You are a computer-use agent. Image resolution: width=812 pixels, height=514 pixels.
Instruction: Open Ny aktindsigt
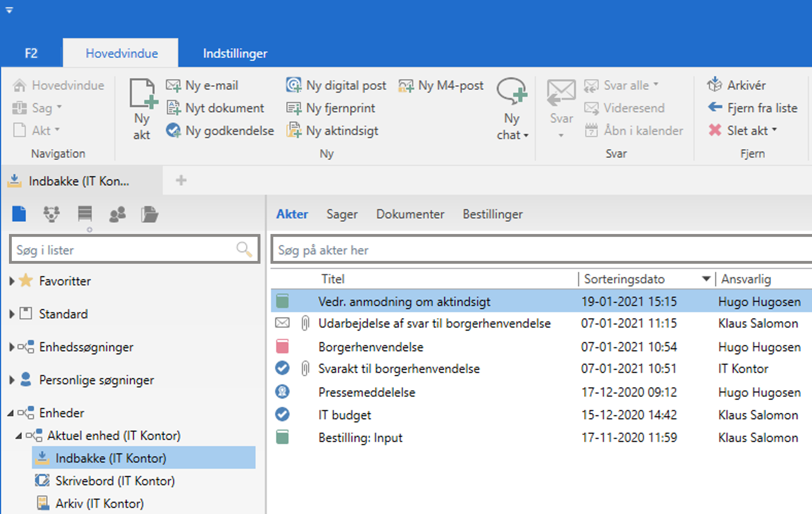point(332,131)
